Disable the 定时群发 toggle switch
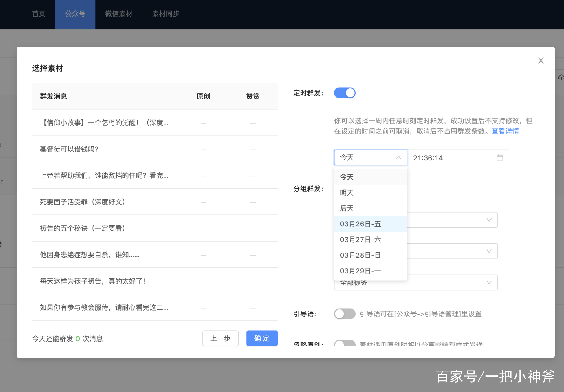Screen dimensions: 564x392 345,93
